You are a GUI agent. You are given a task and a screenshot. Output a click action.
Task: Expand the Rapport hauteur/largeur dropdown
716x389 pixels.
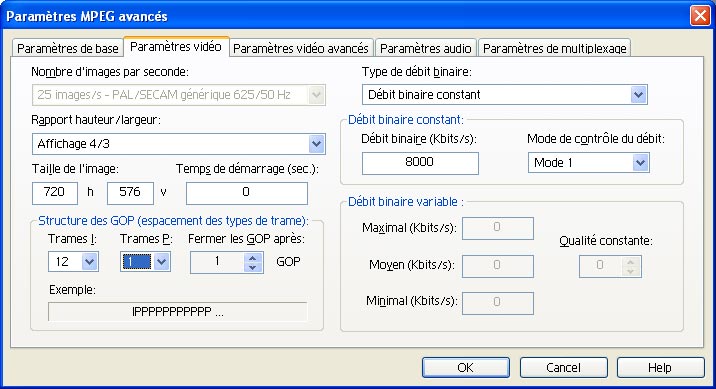pyautogui.click(x=316, y=144)
